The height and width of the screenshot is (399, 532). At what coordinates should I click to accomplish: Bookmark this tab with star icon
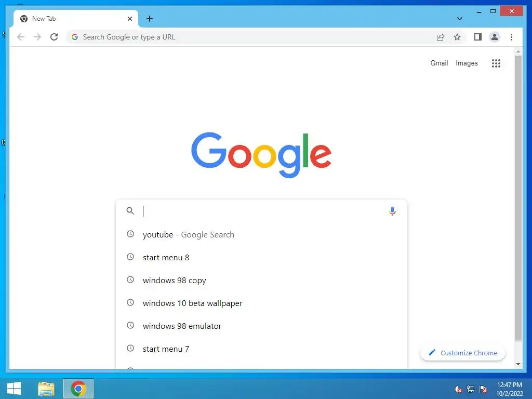tap(457, 37)
